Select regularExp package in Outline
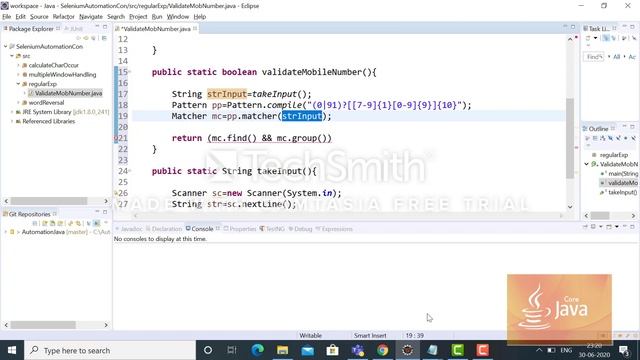 pyautogui.click(x=610, y=155)
